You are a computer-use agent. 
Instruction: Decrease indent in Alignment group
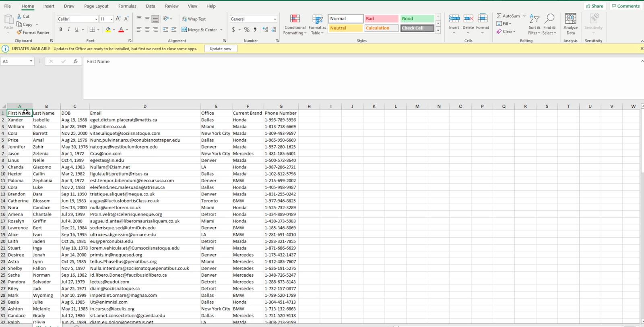[166, 30]
